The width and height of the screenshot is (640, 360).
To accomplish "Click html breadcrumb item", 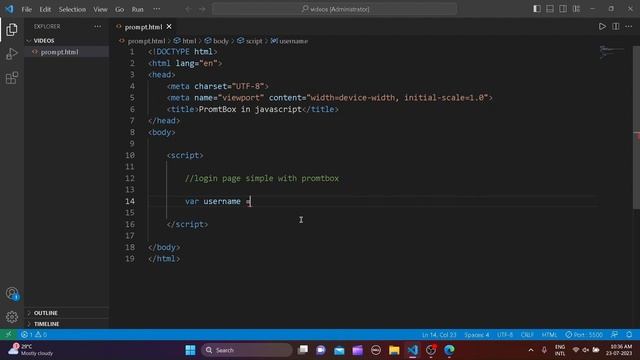I will point(189,41).
